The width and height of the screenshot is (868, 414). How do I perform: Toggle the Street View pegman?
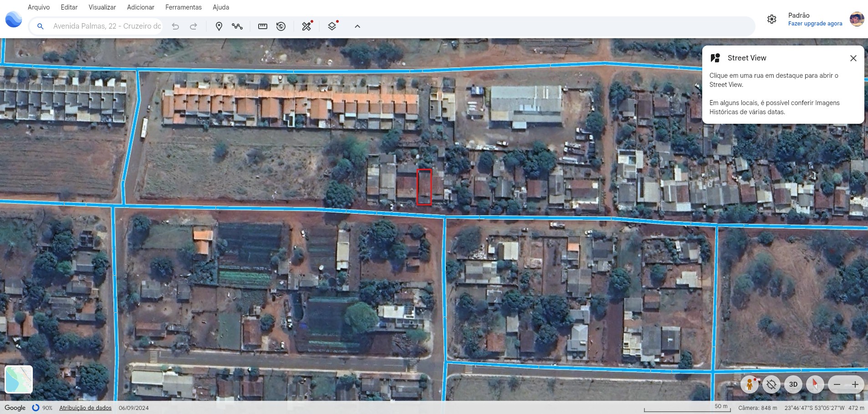[x=749, y=384]
